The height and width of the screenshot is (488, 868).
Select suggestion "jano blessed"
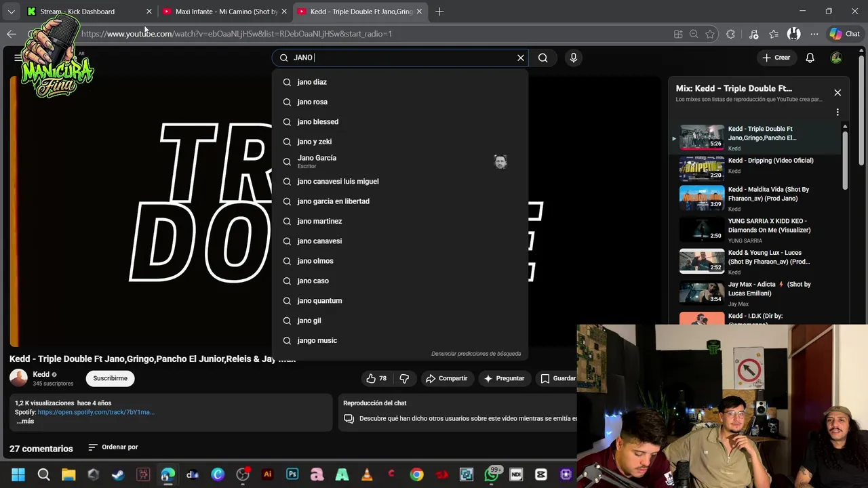pyautogui.click(x=400, y=122)
